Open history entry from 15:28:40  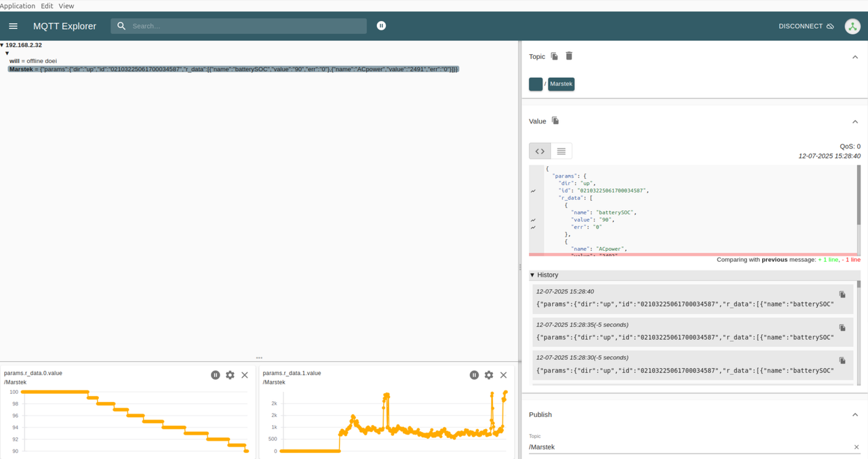click(x=692, y=298)
